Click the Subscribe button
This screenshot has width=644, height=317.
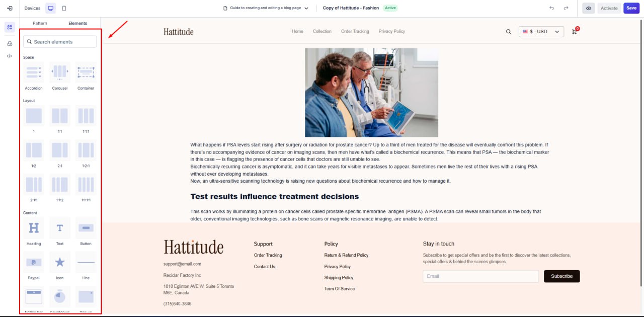561,276
